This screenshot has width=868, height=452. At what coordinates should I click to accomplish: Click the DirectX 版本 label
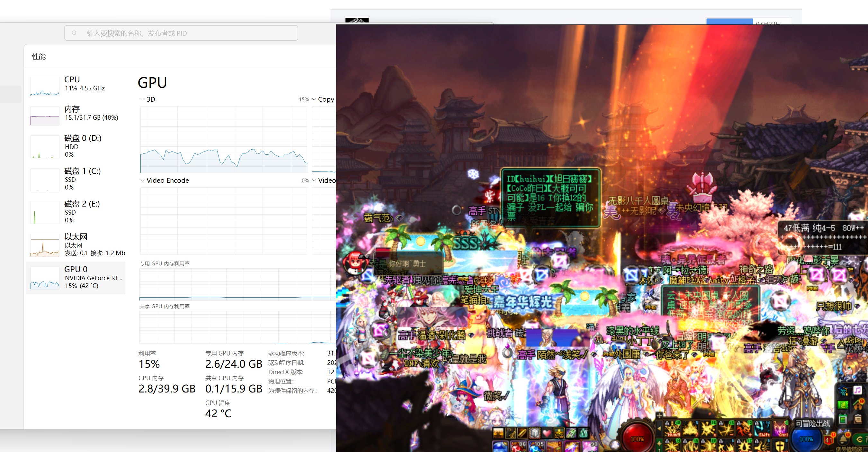(x=286, y=372)
